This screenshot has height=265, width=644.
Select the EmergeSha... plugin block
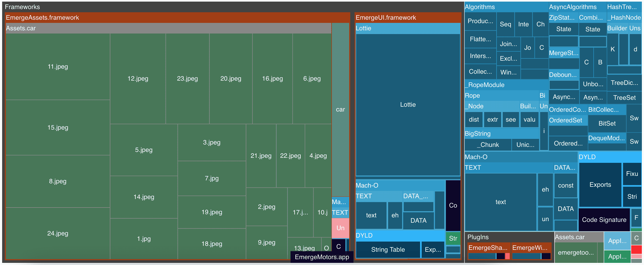[488, 248]
